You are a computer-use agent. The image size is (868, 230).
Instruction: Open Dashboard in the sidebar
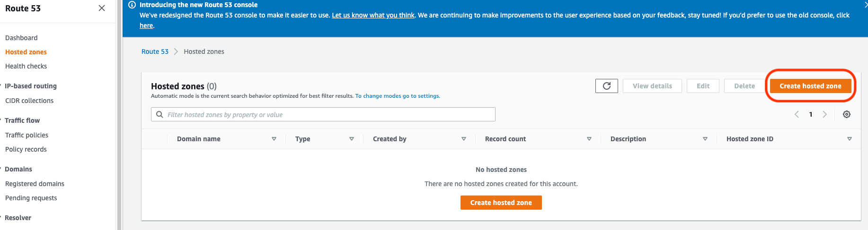click(21, 38)
